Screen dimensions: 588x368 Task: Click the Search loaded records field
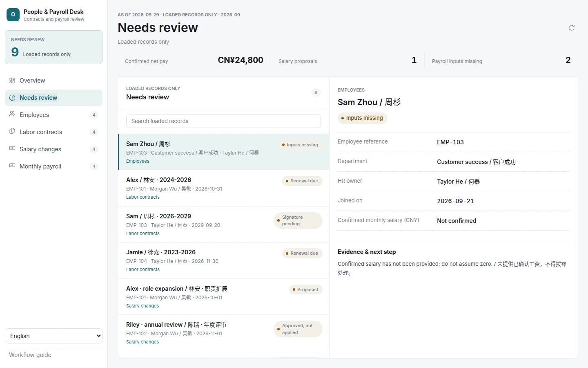click(x=223, y=121)
